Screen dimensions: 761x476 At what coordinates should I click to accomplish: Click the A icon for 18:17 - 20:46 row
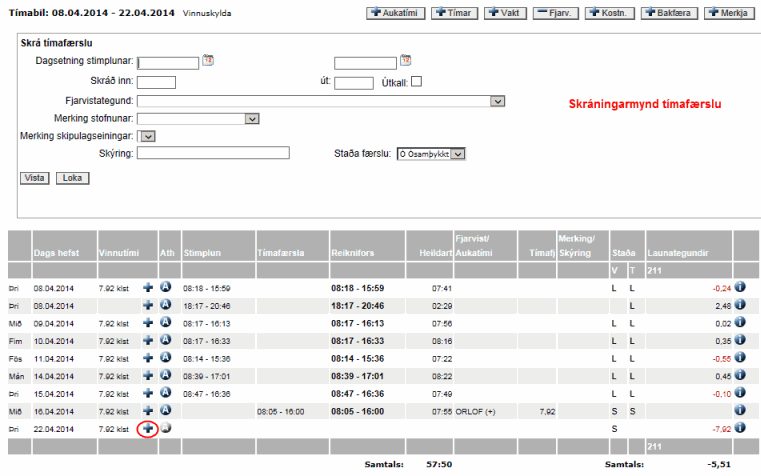pyautogui.click(x=165, y=304)
